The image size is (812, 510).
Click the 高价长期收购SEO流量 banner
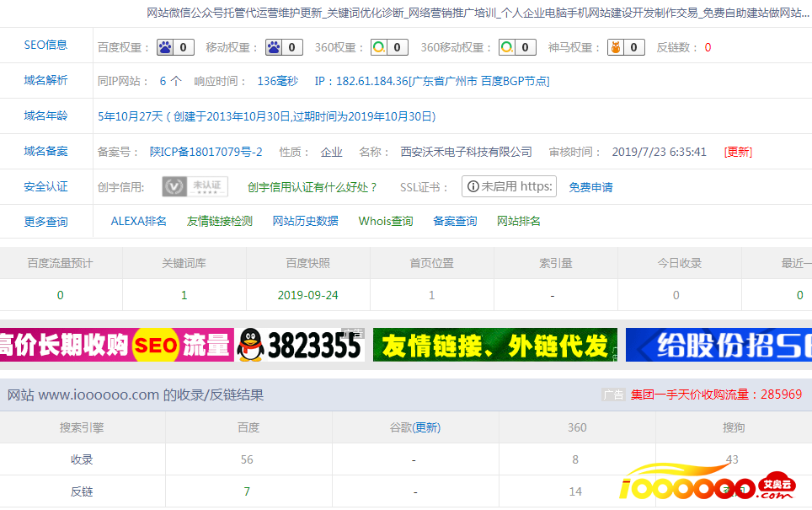pos(116,345)
